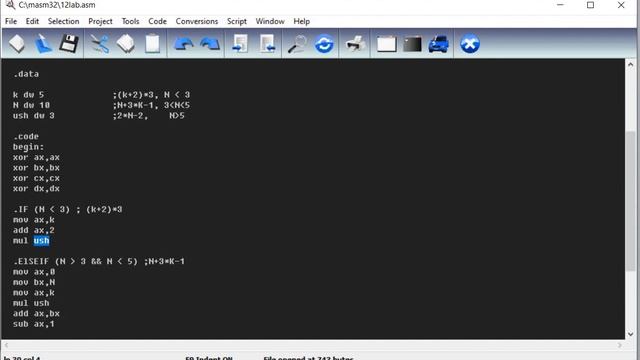The width and height of the screenshot is (640, 360).
Task: Close the editor window
Action: (x=621, y=5)
